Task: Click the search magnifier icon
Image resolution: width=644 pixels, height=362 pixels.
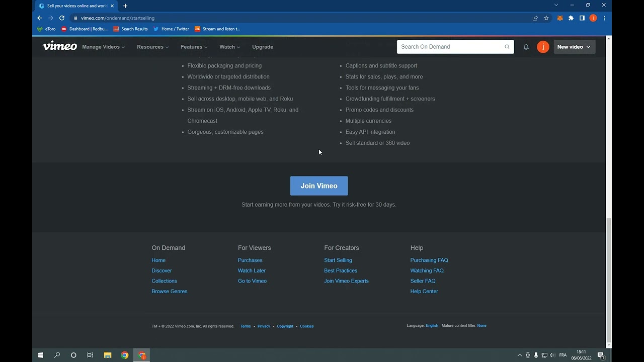Action: [507, 47]
